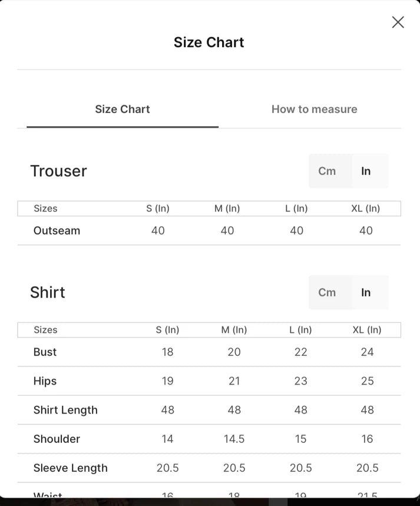Click the Trouser section heading

[x=58, y=171]
